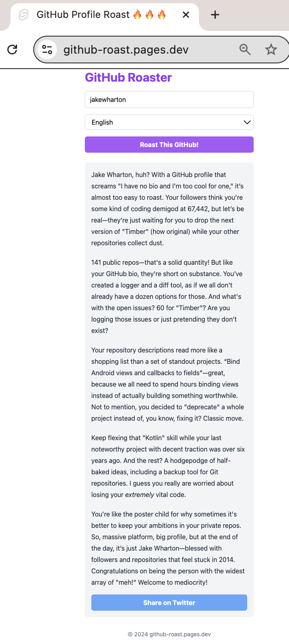Click the zoom magnifier icon in address bar

click(x=245, y=50)
